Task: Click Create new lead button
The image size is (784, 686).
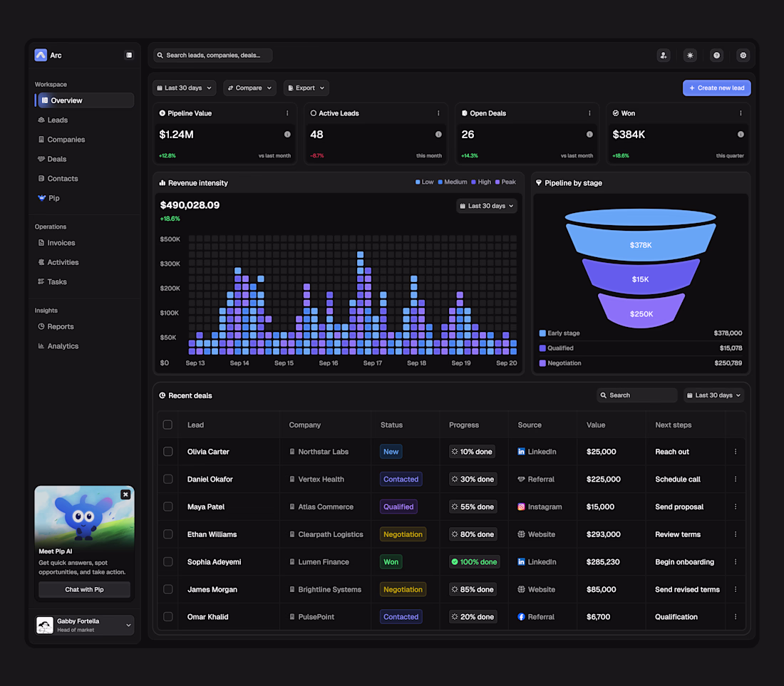Action: [x=717, y=88]
